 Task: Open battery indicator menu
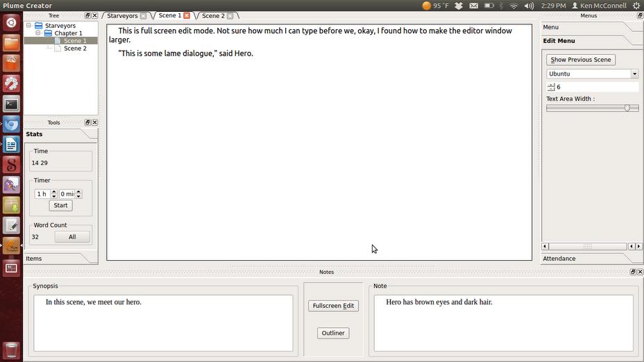coord(489,6)
